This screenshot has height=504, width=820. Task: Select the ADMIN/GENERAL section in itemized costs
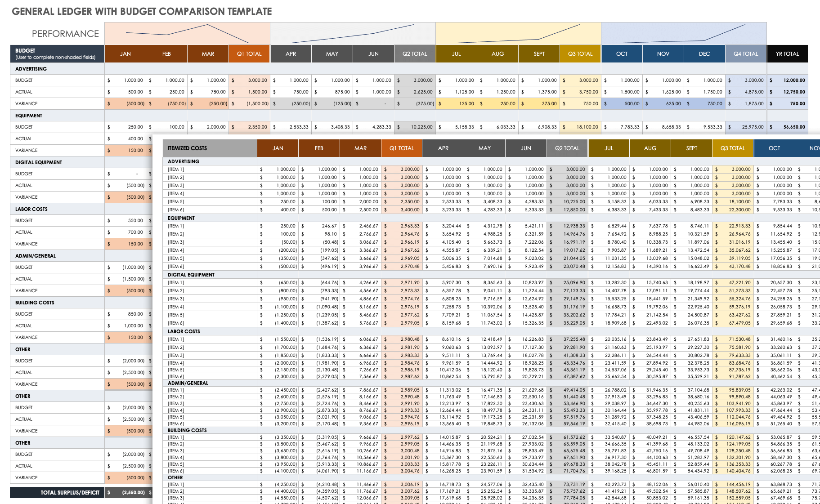coord(188,383)
